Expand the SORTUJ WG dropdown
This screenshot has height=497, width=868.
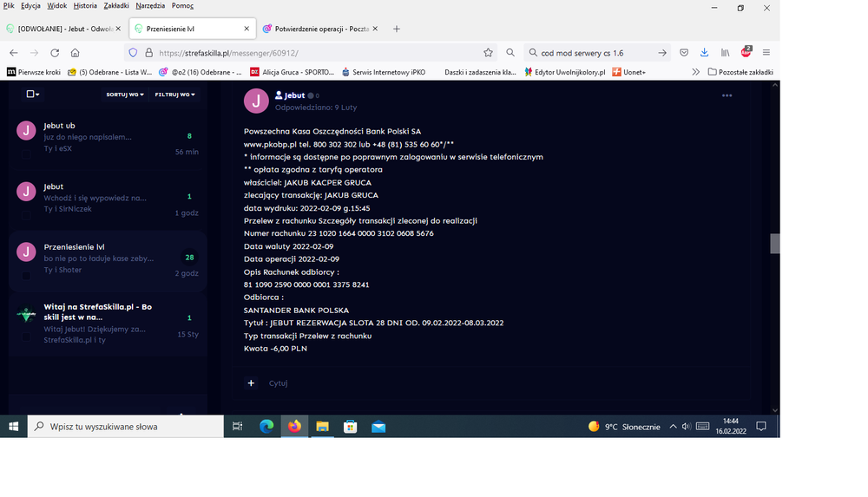tap(125, 95)
